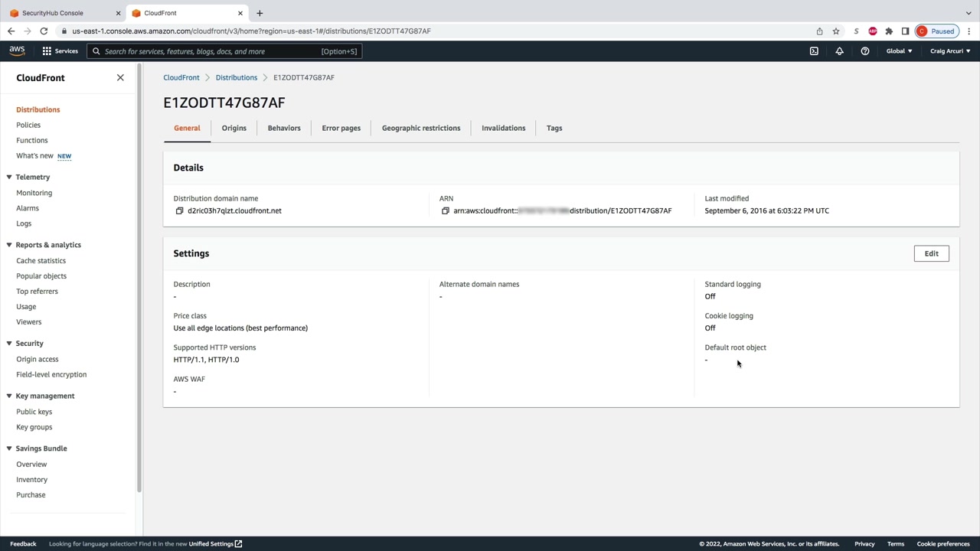Close the SecurityHub Console tab
This screenshot has height=551, width=980.
pos(118,13)
